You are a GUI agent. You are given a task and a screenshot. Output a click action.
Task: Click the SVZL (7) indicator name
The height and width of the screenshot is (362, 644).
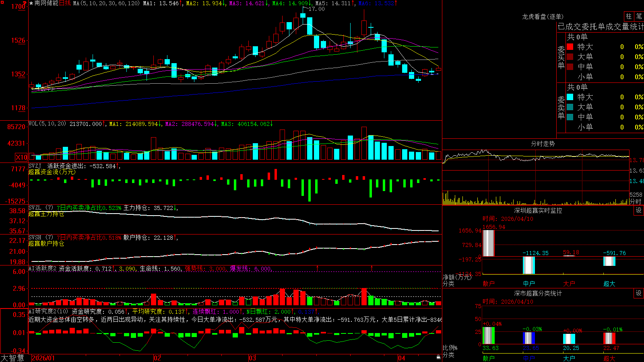[x=41, y=208]
